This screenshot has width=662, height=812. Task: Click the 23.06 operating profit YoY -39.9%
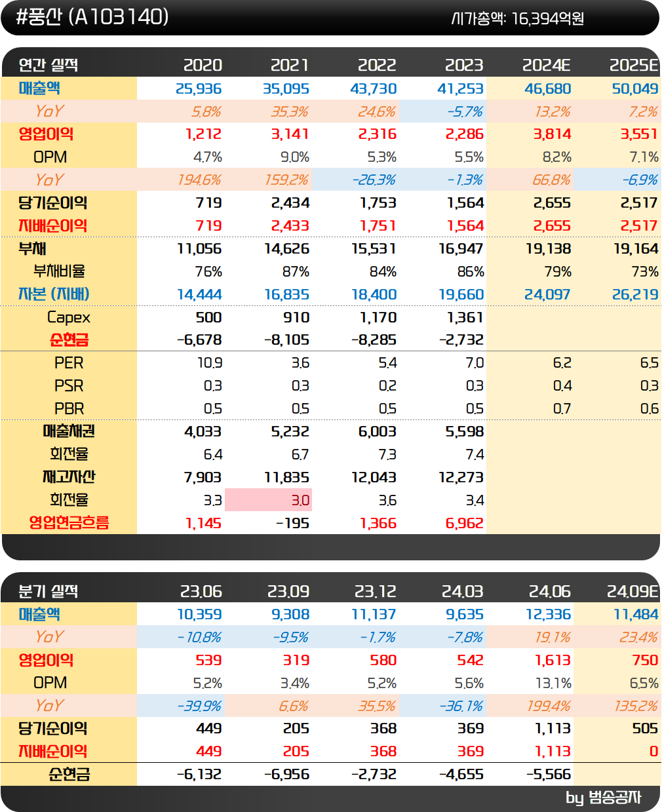click(x=199, y=706)
